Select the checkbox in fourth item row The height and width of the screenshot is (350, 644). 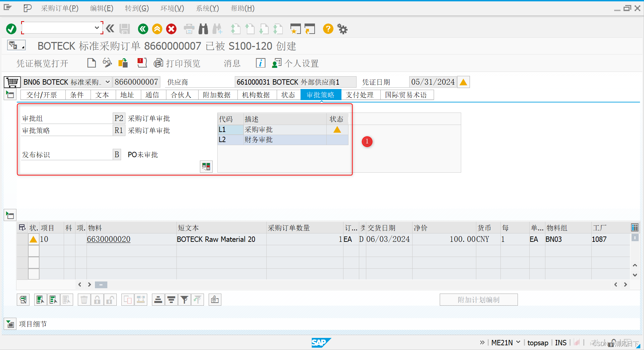34,274
